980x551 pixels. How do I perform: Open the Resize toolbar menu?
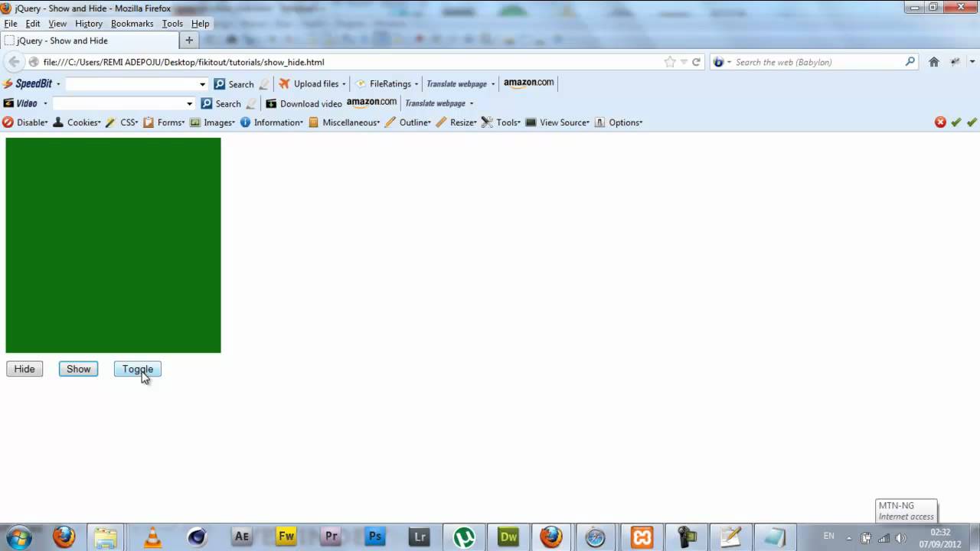tap(456, 122)
